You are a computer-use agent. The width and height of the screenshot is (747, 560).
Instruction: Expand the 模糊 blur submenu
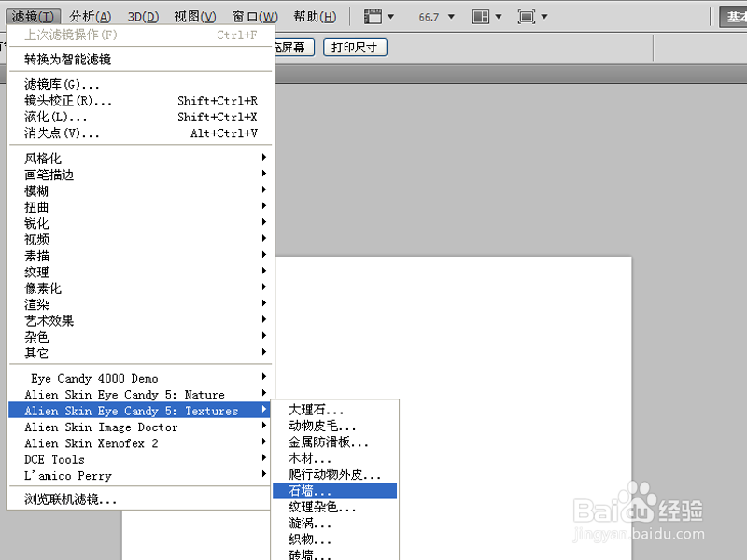[x=141, y=190]
